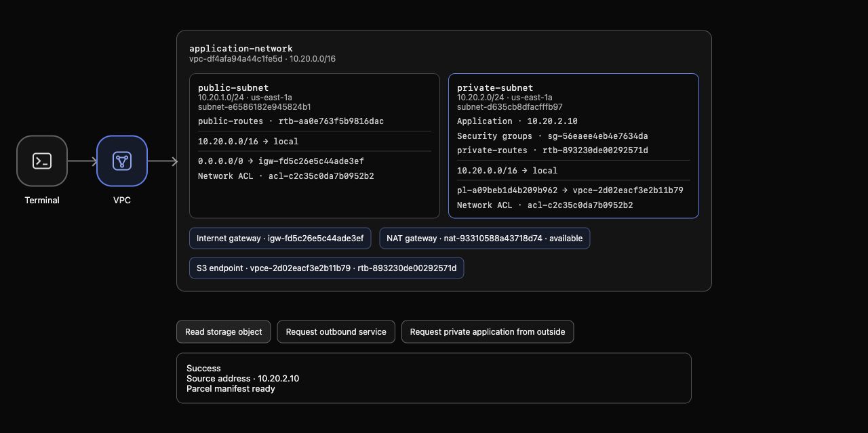The height and width of the screenshot is (433, 868).
Task: Click the public-routes route table row
Action: pyautogui.click(x=292, y=121)
